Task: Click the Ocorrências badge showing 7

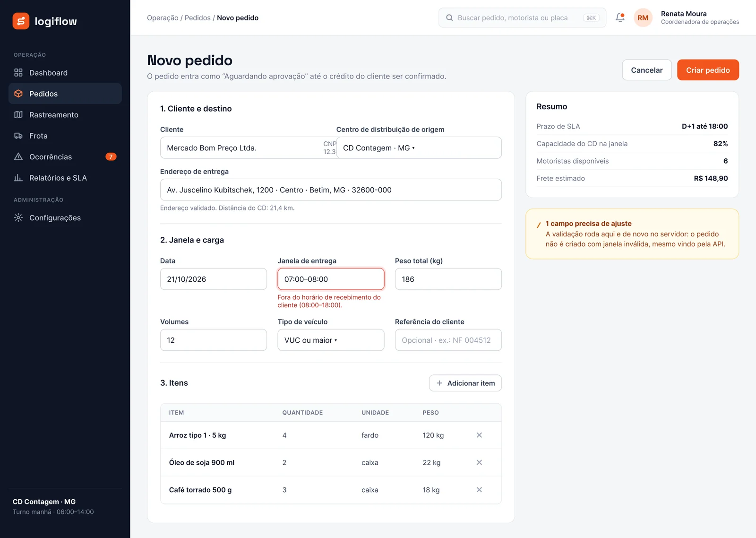Action: click(111, 156)
